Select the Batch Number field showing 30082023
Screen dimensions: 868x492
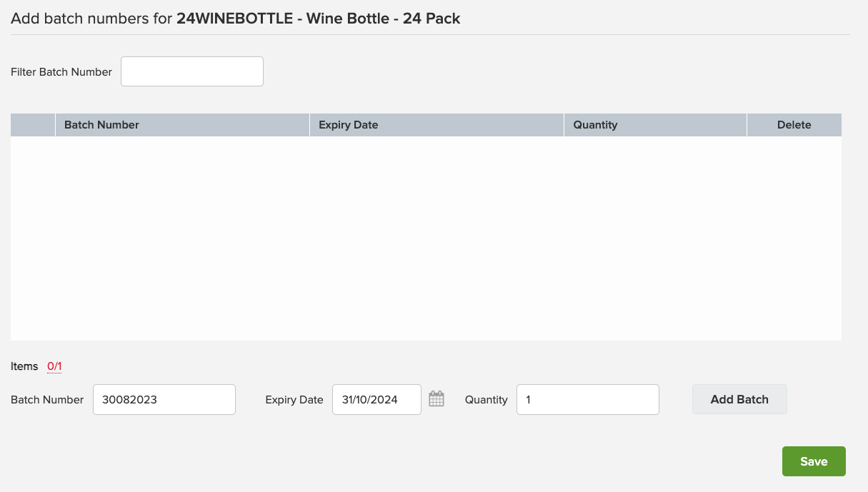coord(164,399)
